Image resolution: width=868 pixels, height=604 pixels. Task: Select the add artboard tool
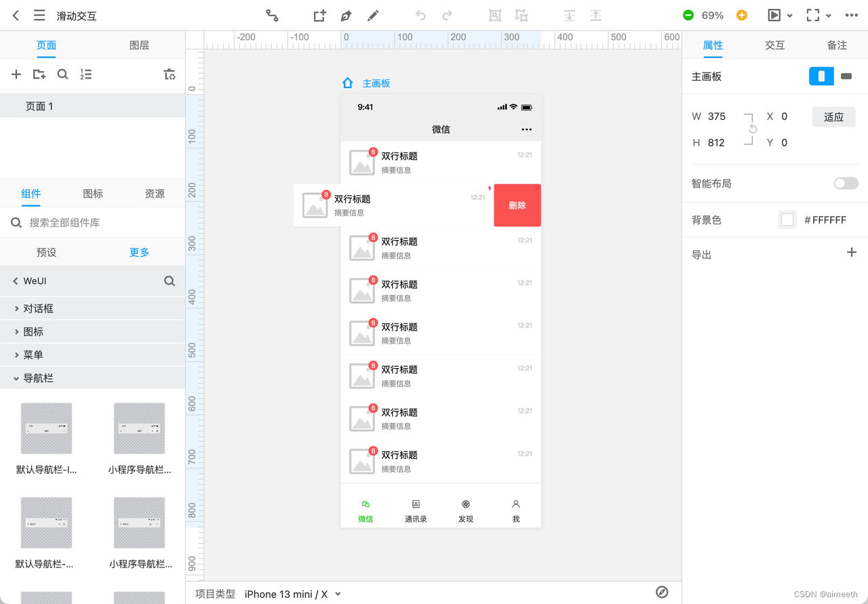(x=319, y=15)
